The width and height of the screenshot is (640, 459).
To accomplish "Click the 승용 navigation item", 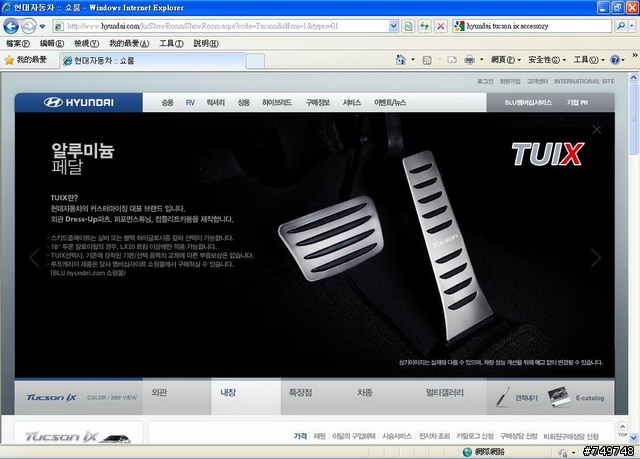I will [167, 103].
